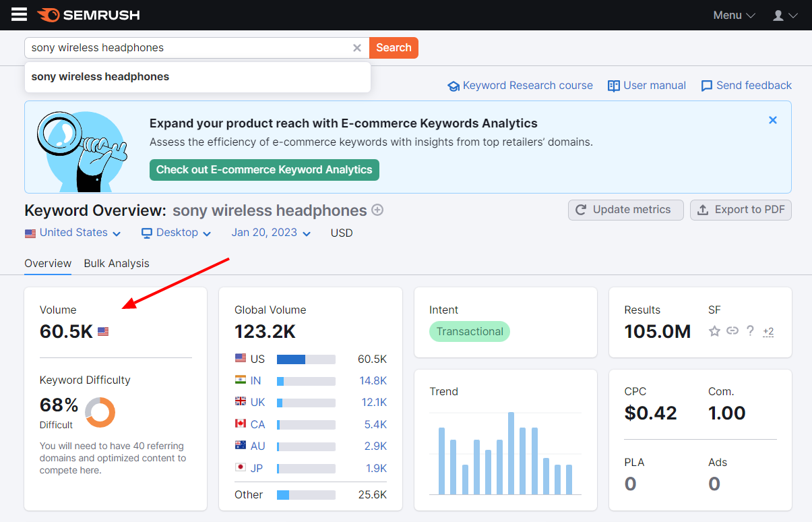This screenshot has height=522, width=812.
Task: Click the $0.42 CPC value
Action: 651,413
